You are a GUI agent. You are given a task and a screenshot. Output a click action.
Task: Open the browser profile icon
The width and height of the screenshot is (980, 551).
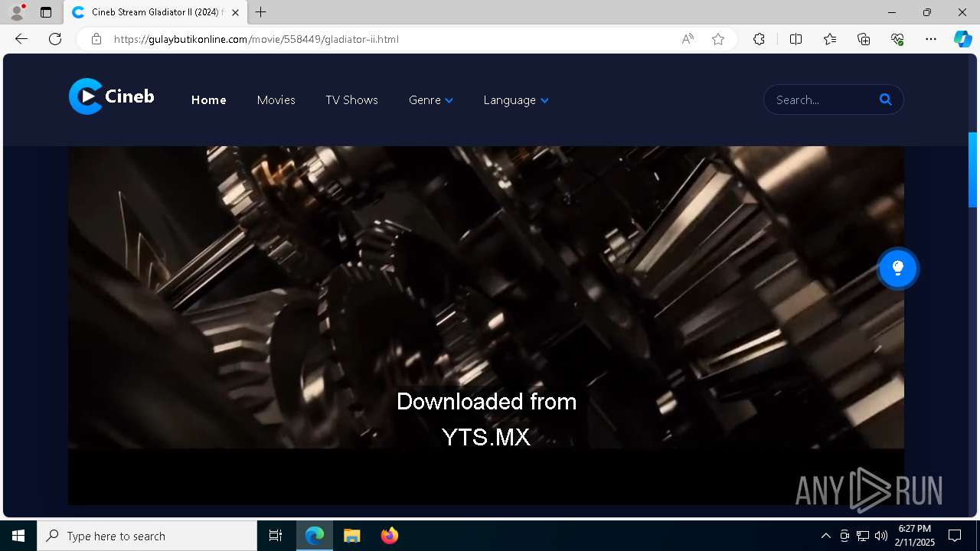(17, 12)
